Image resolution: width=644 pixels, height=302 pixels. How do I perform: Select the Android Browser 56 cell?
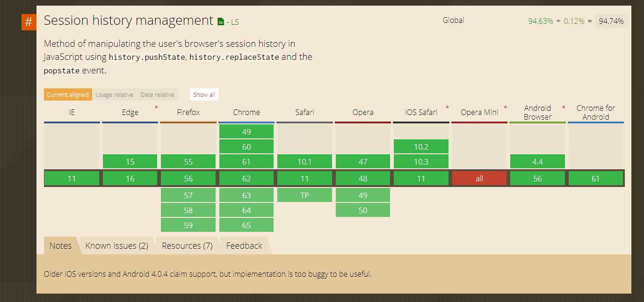click(x=537, y=179)
